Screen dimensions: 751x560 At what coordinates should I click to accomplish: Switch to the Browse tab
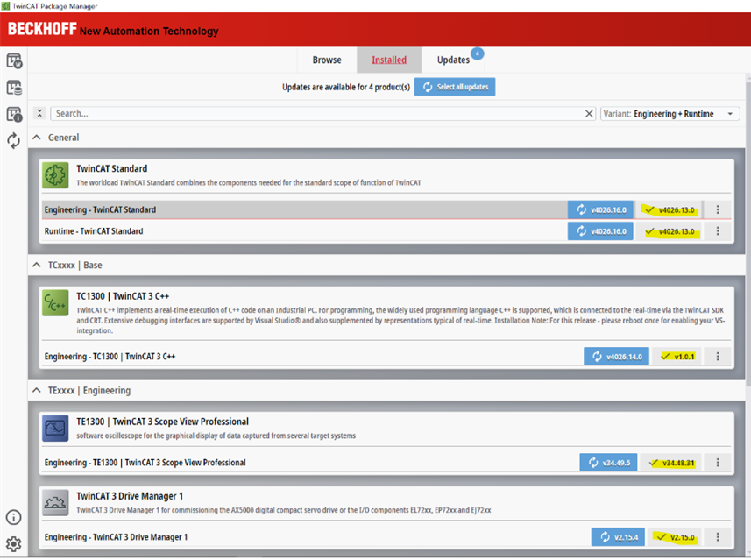point(327,60)
